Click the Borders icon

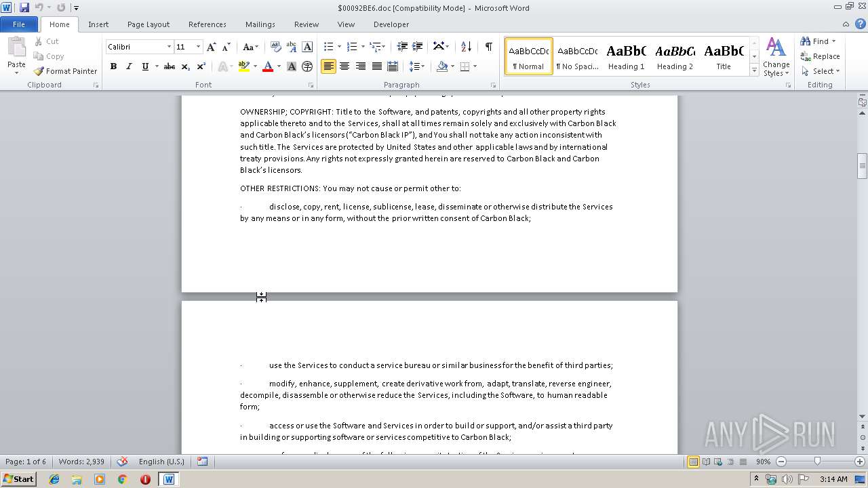pos(465,66)
